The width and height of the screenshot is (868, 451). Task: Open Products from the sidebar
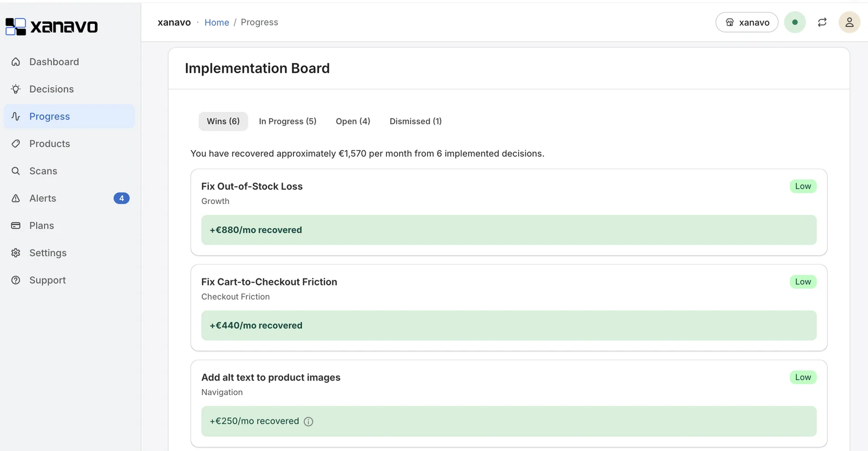[69, 144]
